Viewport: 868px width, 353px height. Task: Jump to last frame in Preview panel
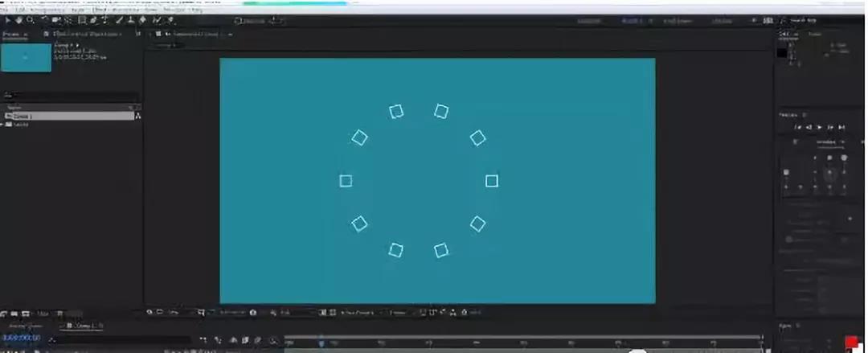point(841,127)
